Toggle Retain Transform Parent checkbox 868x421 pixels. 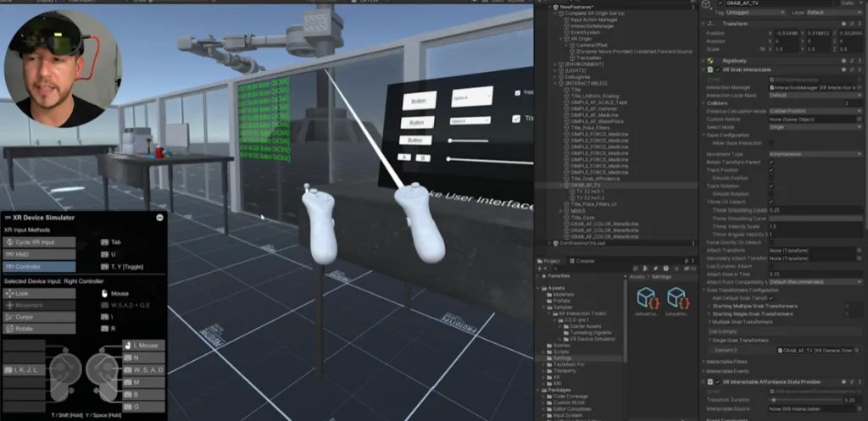coord(771,162)
